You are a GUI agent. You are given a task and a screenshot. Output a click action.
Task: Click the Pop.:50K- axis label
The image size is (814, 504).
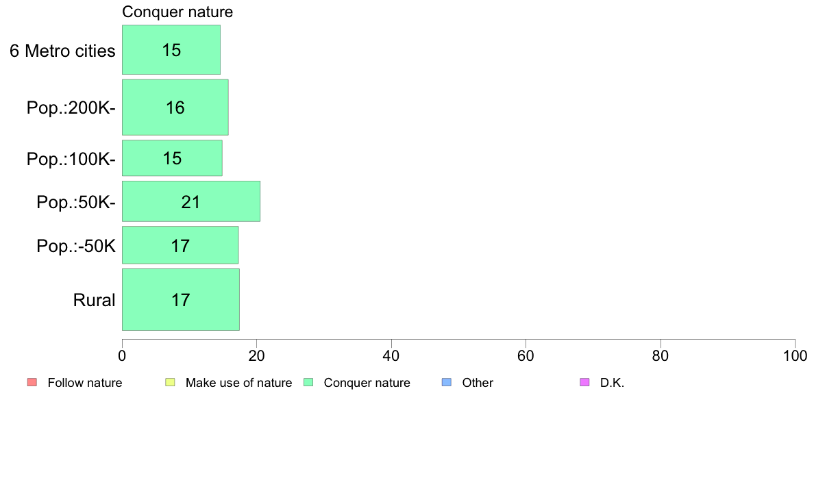coord(76,202)
